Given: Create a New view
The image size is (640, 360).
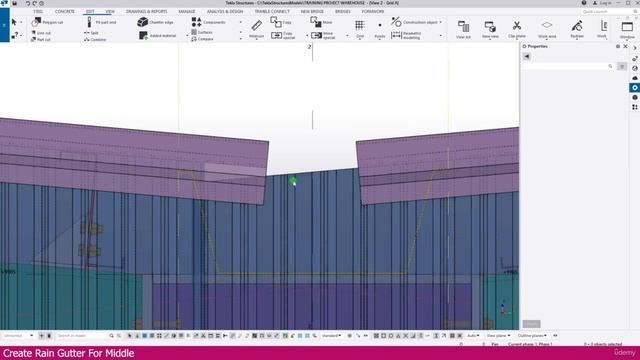Looking at the screenshot, I should pos(490,29).
